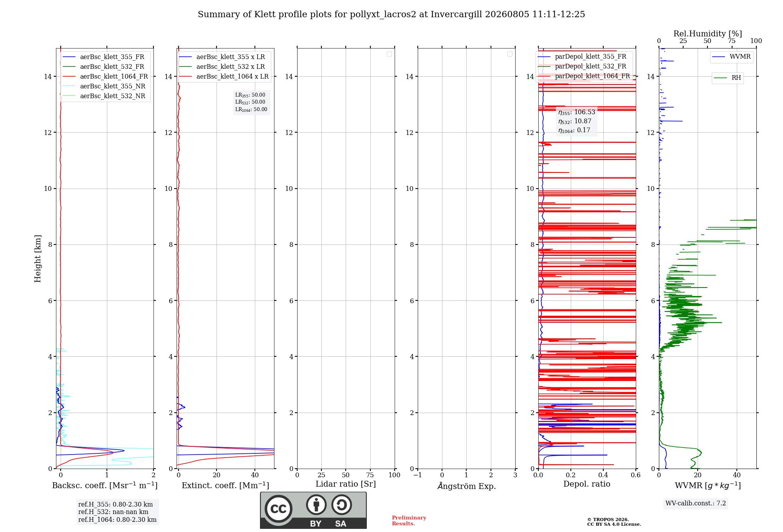Click the Rel.Humidity [%] top axis label
The width and height of the screenshot is (783, 532).
point(708,34)
